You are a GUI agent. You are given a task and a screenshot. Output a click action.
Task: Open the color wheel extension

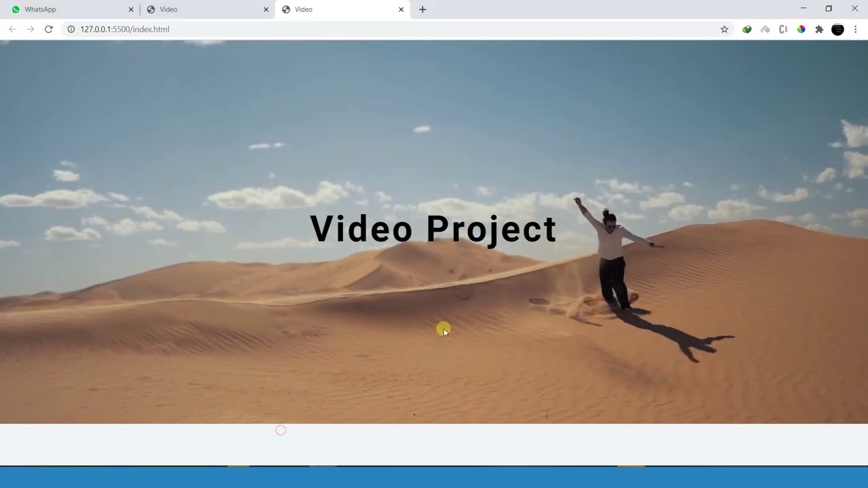point(801,29)
